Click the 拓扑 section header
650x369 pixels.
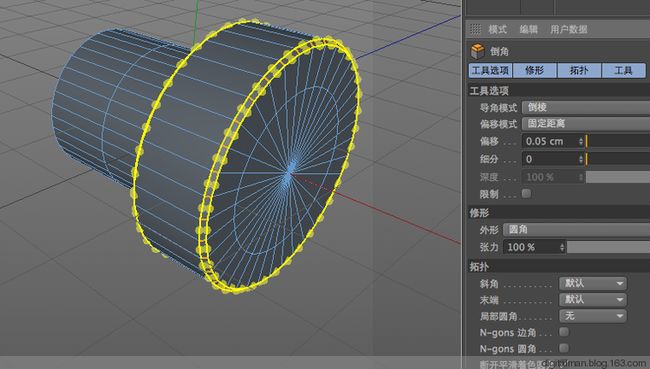(558, 266)
